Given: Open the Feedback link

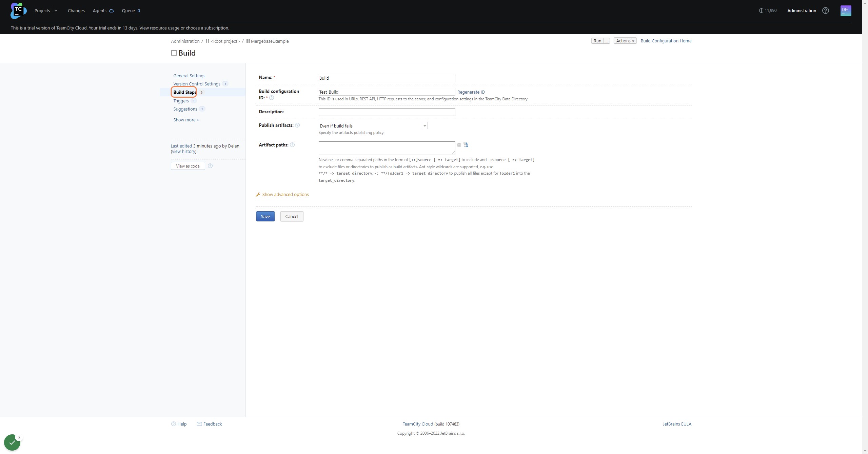Looking at the screenshot, I should click(213, 424).
